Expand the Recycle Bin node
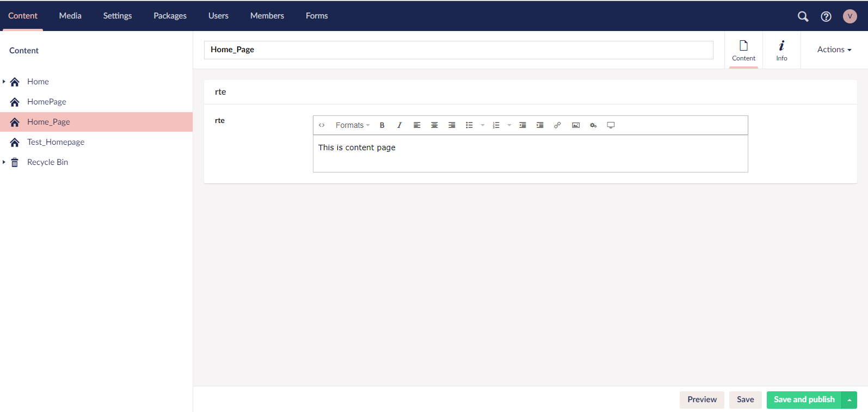The image size is (868, 412). (4, 162)
